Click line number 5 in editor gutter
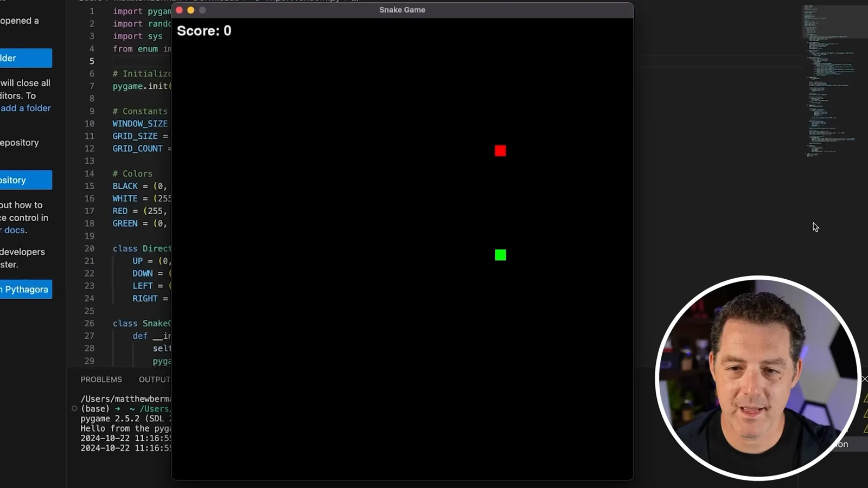The height and width of the screenshot is (488, 868). 92,61
